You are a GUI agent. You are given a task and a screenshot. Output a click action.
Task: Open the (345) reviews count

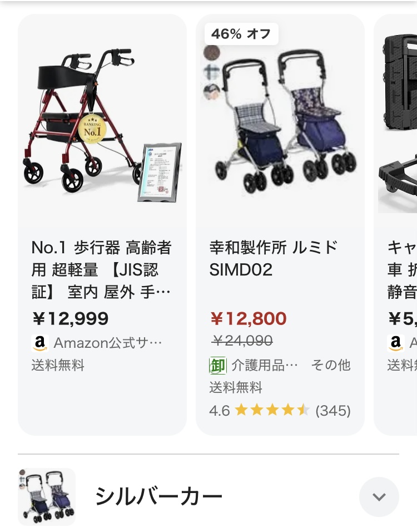tap(333, 411)
